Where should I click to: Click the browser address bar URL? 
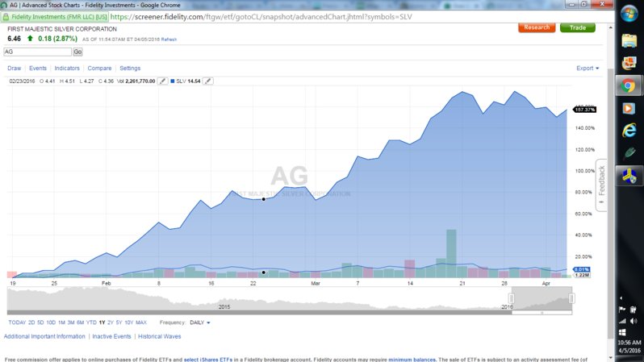point(261,17)
